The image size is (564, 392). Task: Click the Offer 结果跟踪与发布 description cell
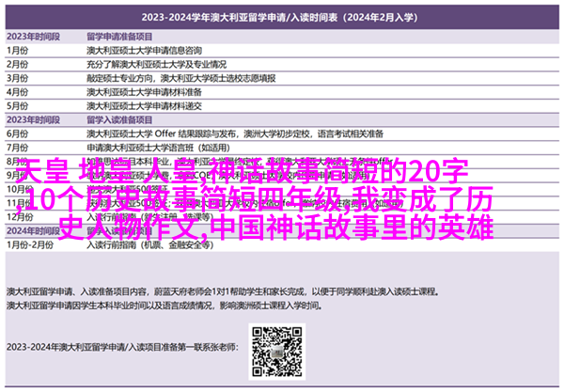click(235, 133)
